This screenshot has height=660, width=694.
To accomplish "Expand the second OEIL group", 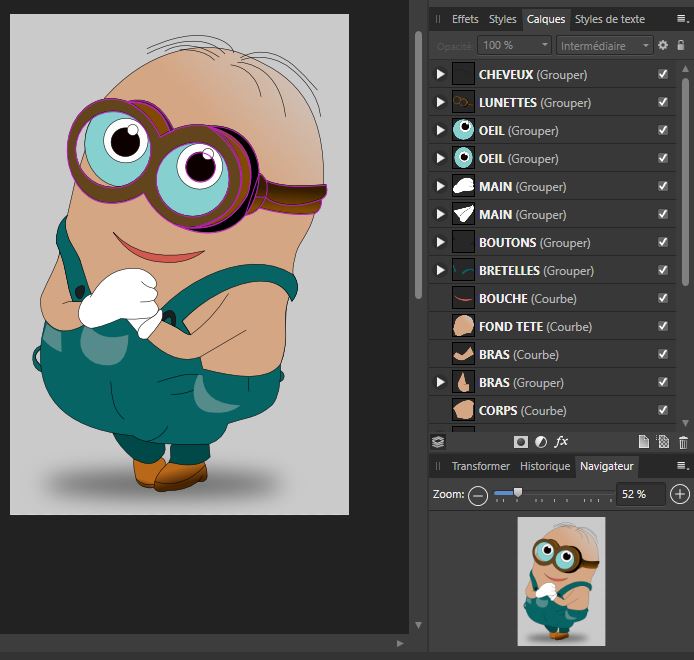I will click(x=440, y=158).
